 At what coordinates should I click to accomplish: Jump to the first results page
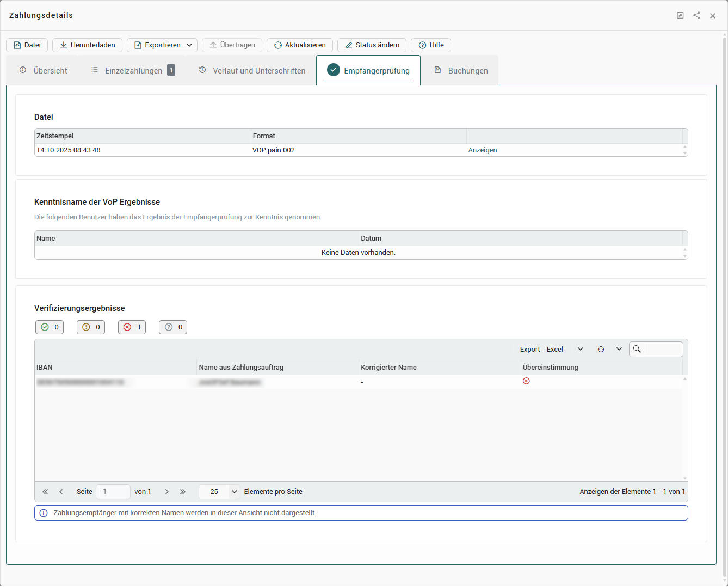click(45, 492)
